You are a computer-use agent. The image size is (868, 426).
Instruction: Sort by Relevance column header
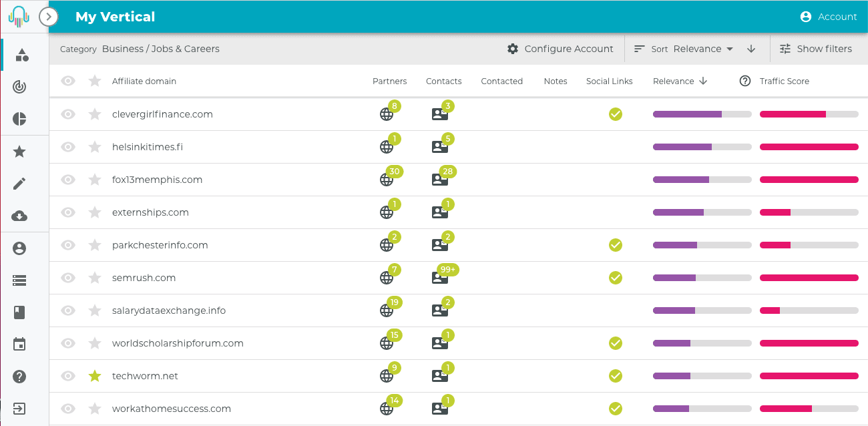(680, 81)
